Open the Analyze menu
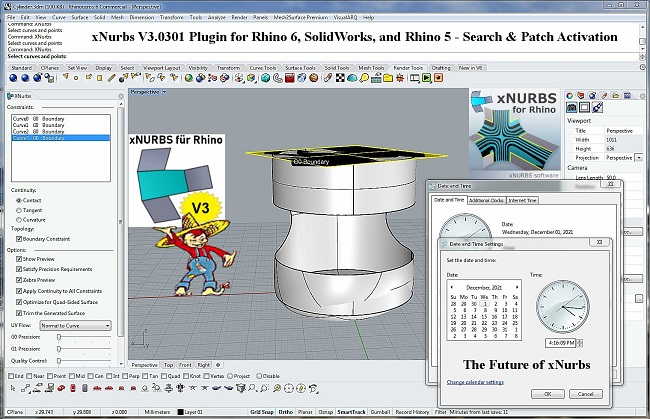Screen dimensions: 650x419 (x=216, y=17)
